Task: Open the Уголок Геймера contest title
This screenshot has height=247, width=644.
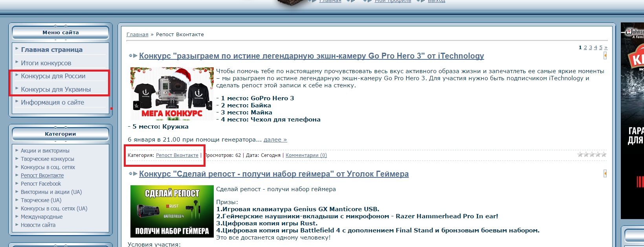Action: point(274,174)
